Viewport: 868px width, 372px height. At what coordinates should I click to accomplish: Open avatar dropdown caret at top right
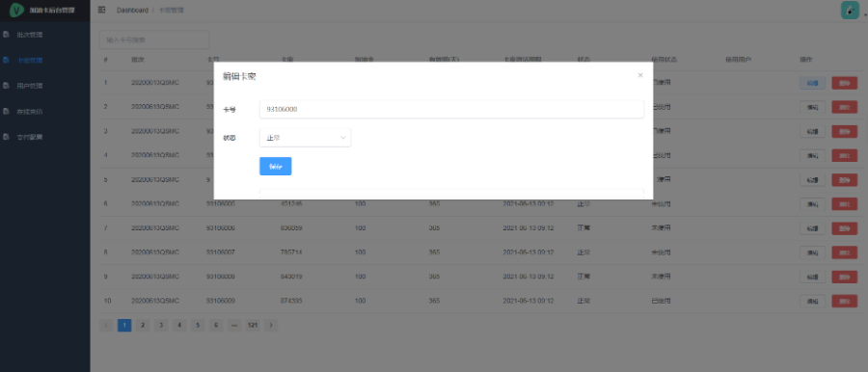coord(865,16)
